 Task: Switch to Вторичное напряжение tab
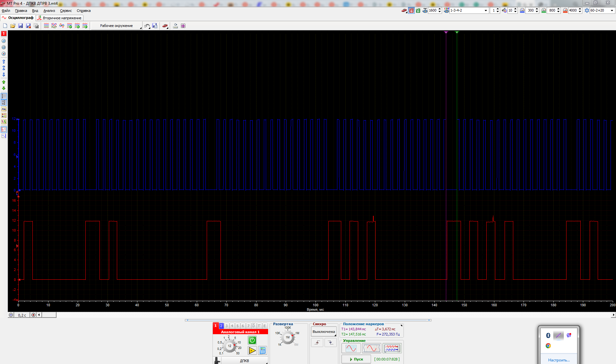click(x=60, y=18)
